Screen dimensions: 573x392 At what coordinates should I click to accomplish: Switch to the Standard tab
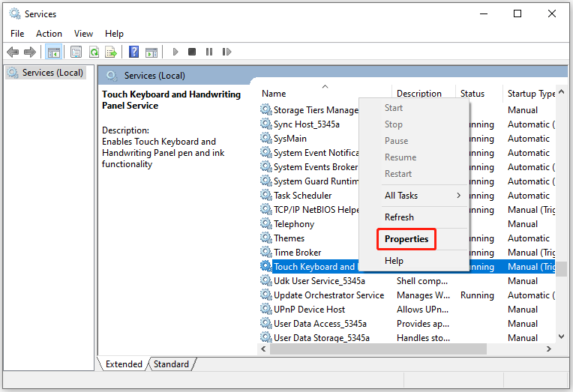[x=171, y=364]
